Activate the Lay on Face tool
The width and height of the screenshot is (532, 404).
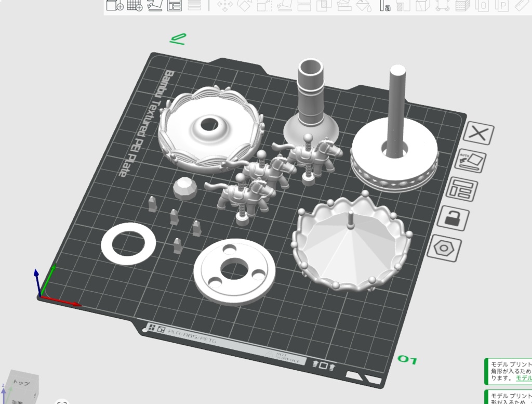pyautogui.click(x=285, y=6)
